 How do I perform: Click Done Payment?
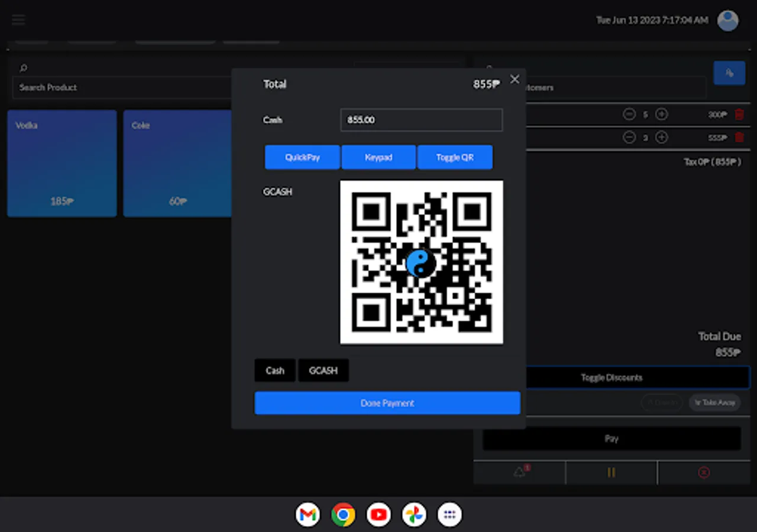(x=387, y=403)
